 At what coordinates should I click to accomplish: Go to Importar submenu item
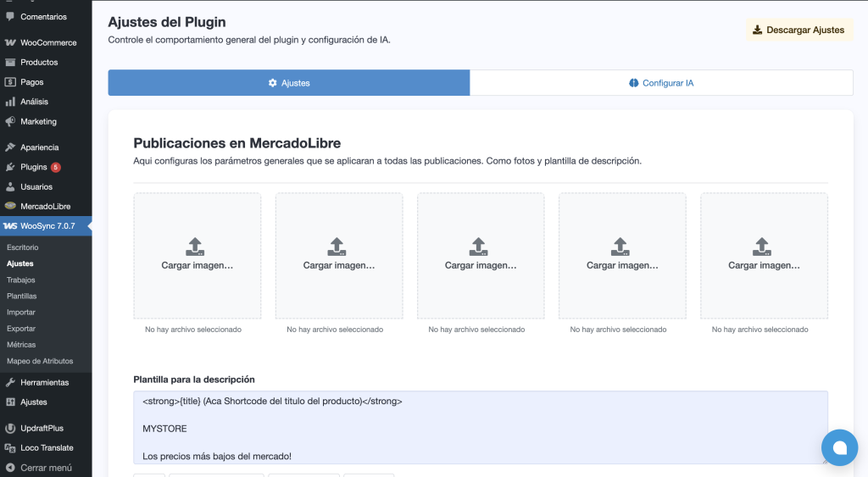coord(21,312)
